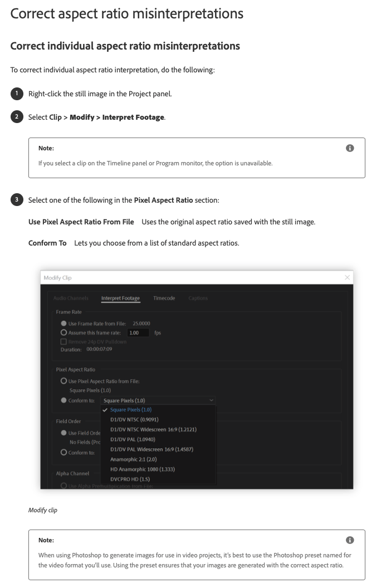Viewport: 391px width, 588px height.
Task: Select the Interpret Footage tab
Action: click(120, 298)
